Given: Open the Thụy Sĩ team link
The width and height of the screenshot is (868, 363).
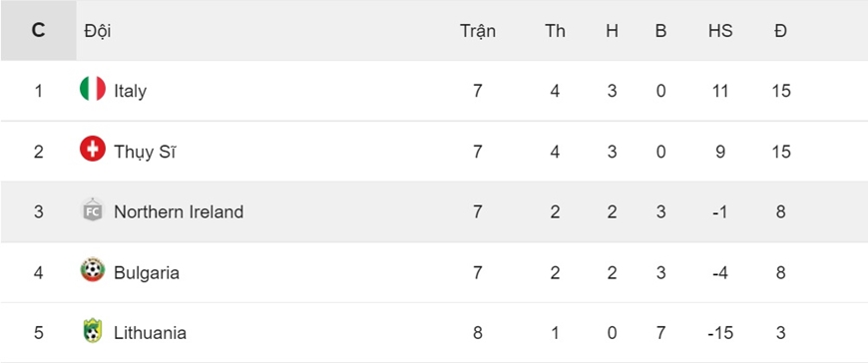Looking at the screenshot, I should (145, 151).
